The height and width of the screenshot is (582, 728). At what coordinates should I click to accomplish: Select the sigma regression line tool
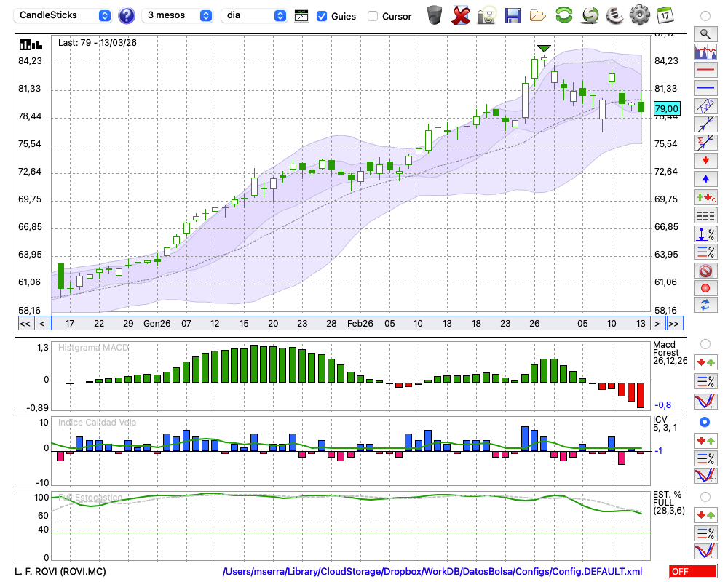click(x=705, y=143)
